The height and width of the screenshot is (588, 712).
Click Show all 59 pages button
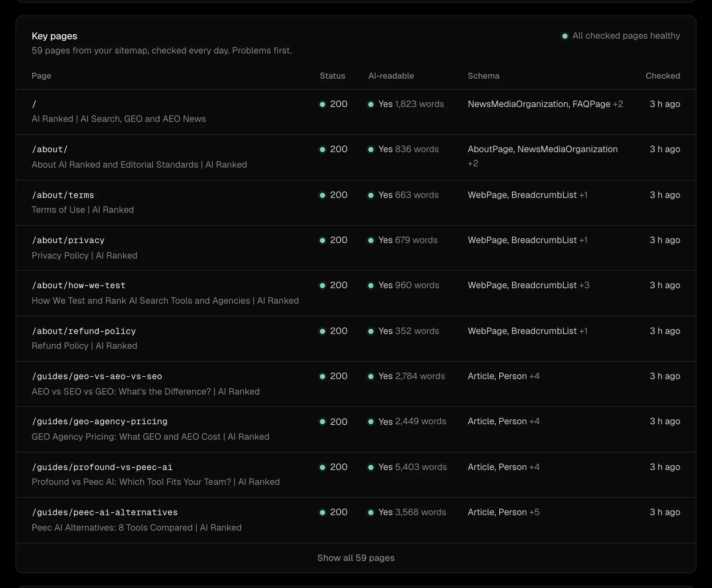coord(356,558)
